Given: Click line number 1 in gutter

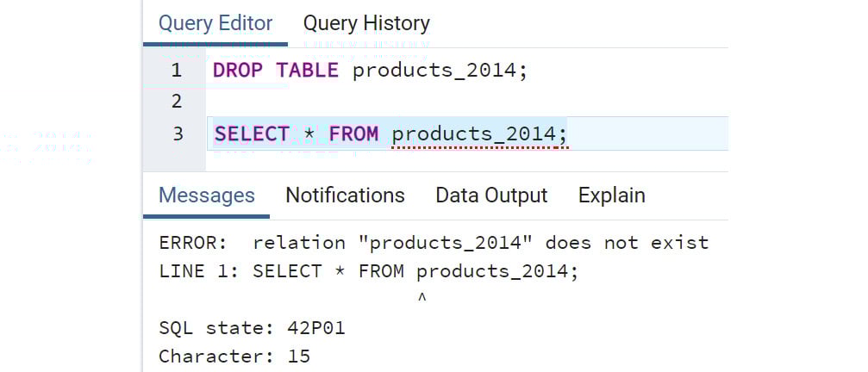Looking at the screenshot, I should [176, 71].
